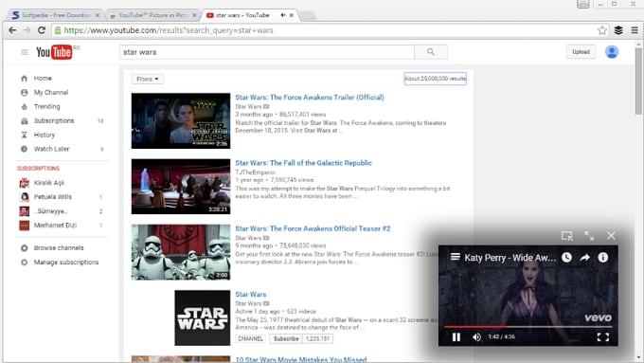Pause the Katy Perry video
Image resolution: width=644 pixels, height=363 pixels.
456,337
